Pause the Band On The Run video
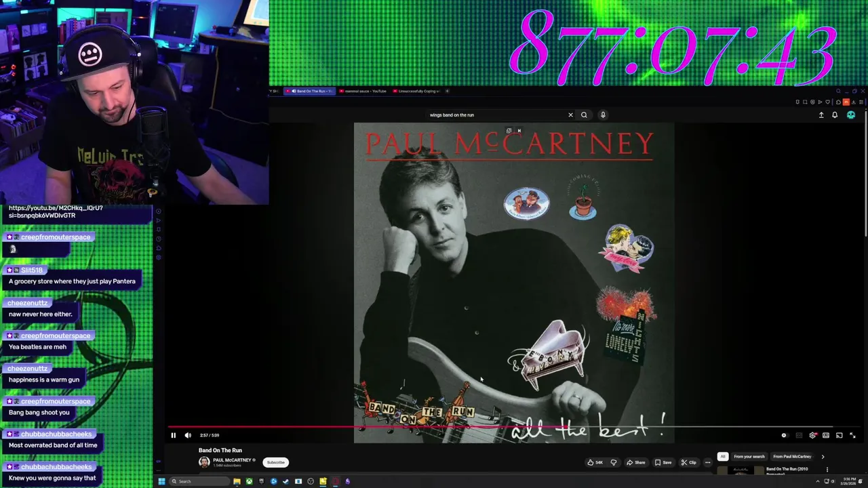868x488 pixels. click(173, 435)
